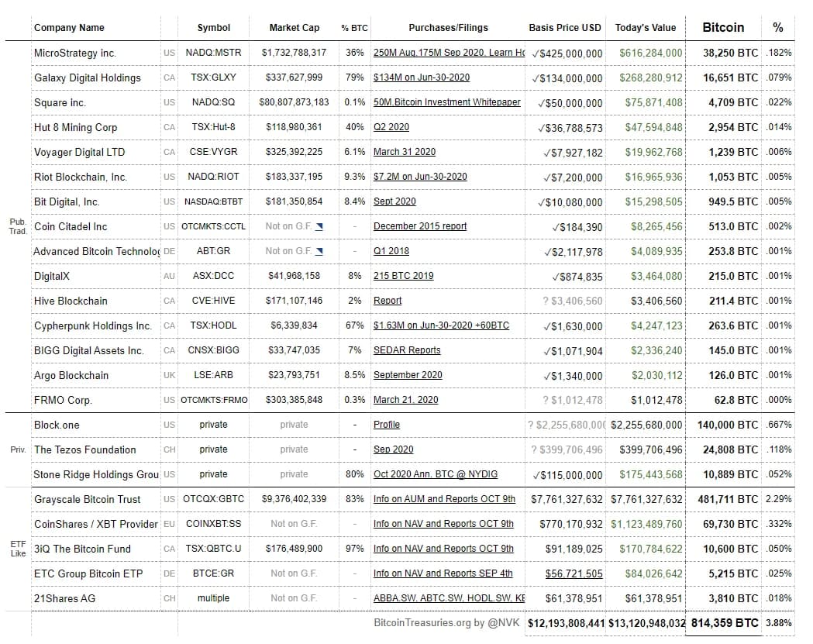
Task: Open Tezos Foundation 'Sep 2020' link
Action: coord(394,449)
